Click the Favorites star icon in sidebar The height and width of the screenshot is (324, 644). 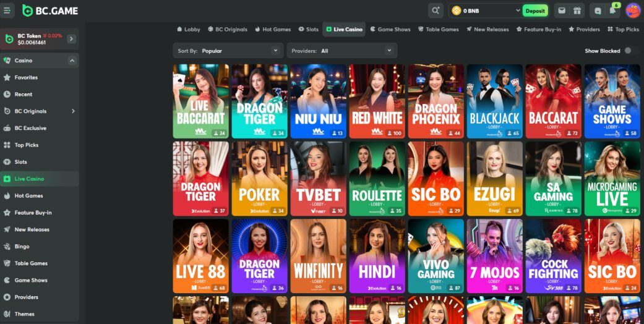point(7,77)
